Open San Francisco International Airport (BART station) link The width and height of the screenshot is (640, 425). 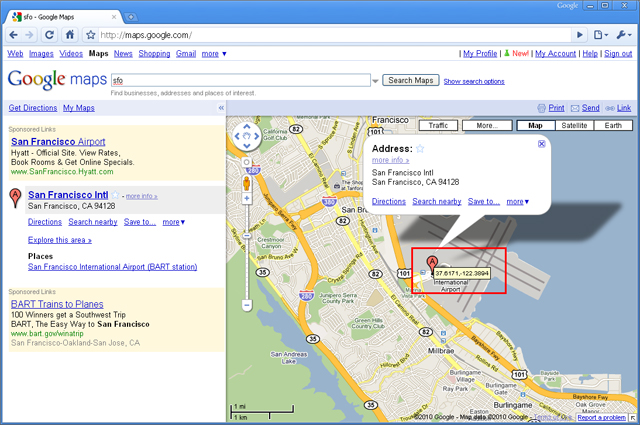click(113, 267)
